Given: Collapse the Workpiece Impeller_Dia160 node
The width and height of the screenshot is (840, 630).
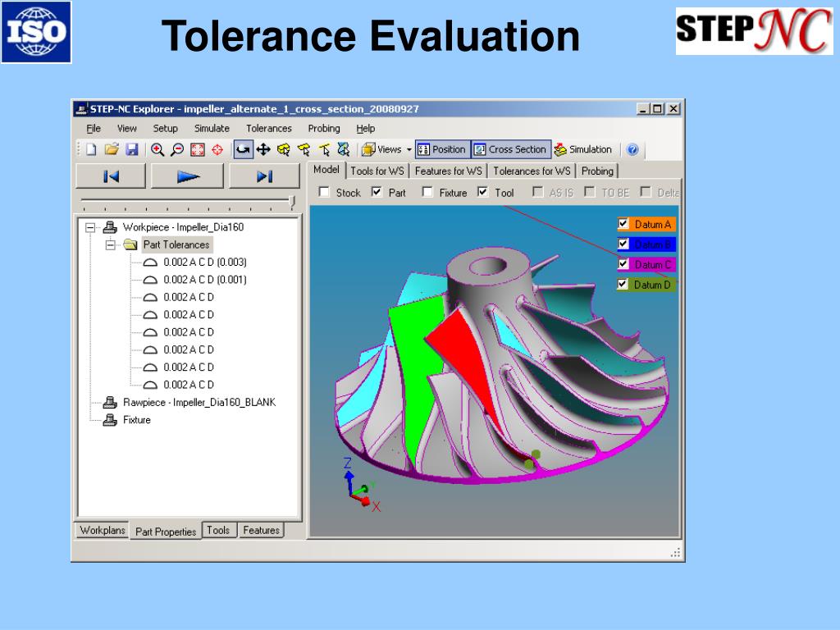Looking at the screenshot, I should click(x=90, y=228).
